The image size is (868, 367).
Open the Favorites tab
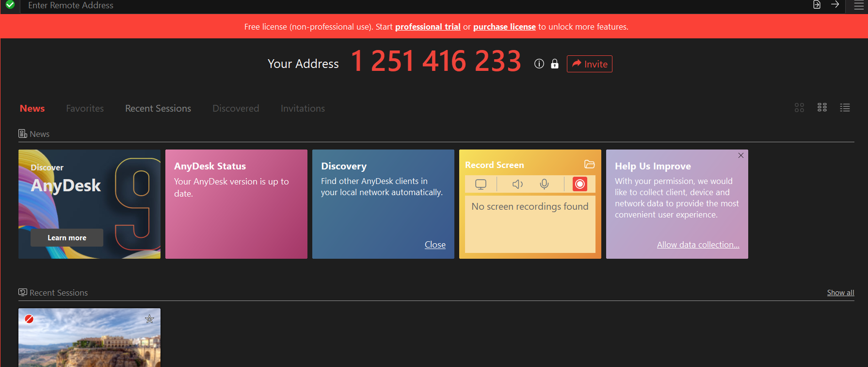coord(85,108)
